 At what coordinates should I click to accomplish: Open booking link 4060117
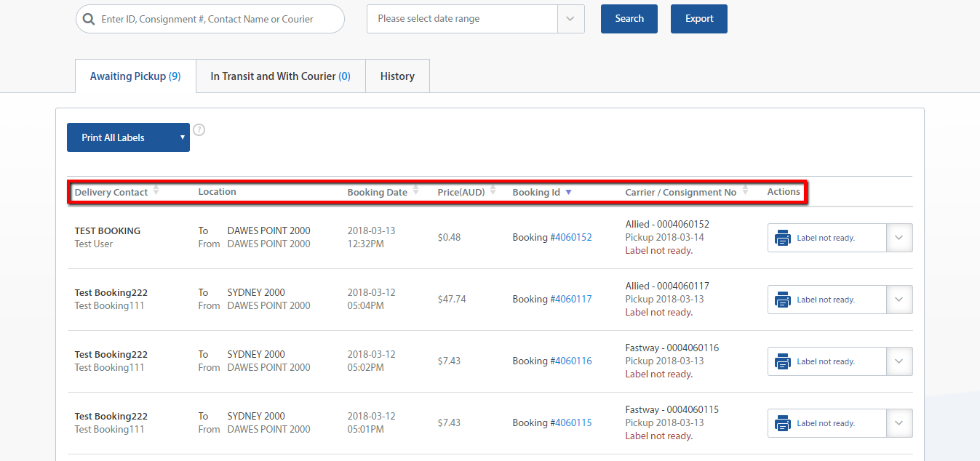click(573, 300)
